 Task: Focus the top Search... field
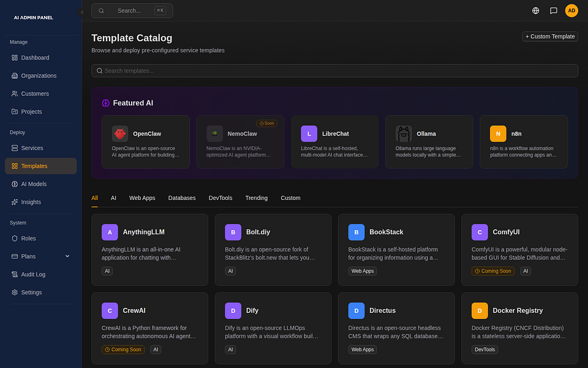132,11
